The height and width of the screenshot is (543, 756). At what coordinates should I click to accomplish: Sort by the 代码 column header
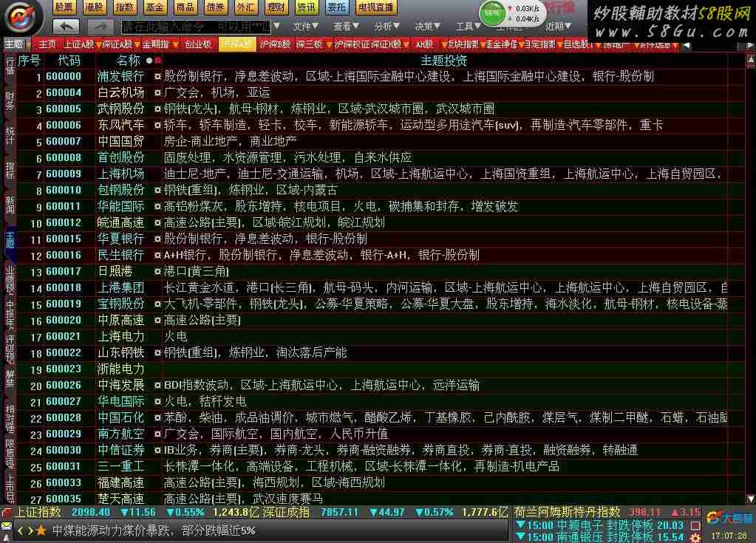coord(69,61)
